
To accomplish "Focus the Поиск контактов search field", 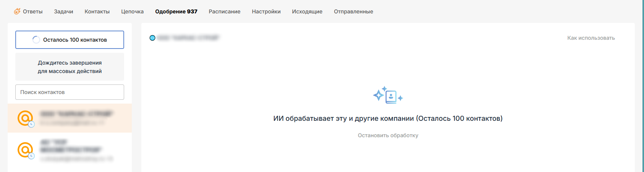I will pyautogui.click(x=70, y=92).
